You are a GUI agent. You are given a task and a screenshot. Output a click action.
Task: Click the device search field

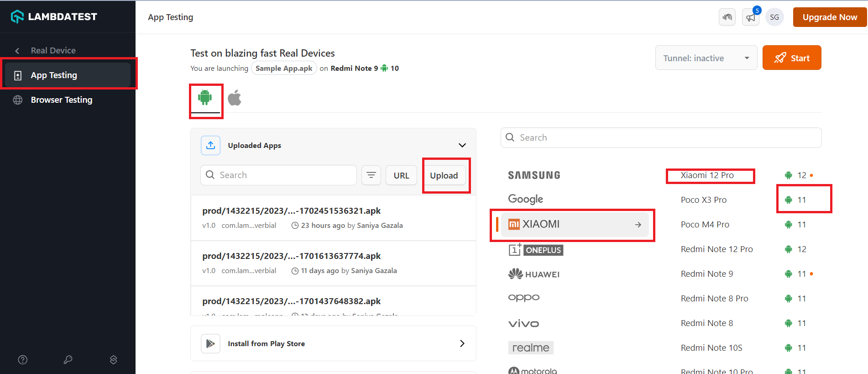click(x=661, y=138)
